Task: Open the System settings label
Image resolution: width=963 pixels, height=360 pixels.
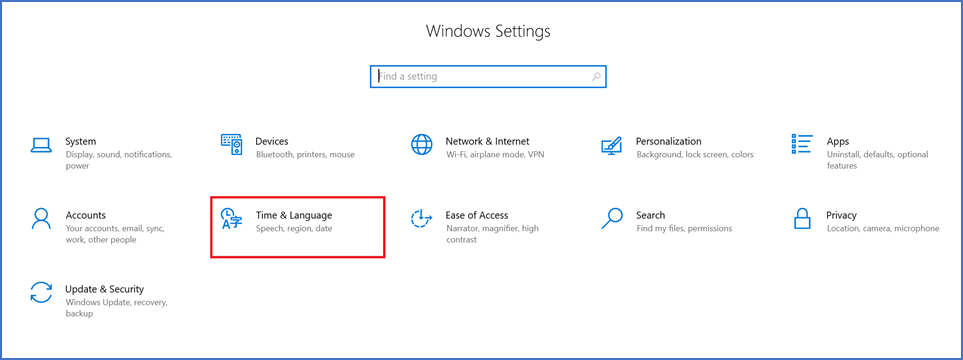Action: coord(80,141)
